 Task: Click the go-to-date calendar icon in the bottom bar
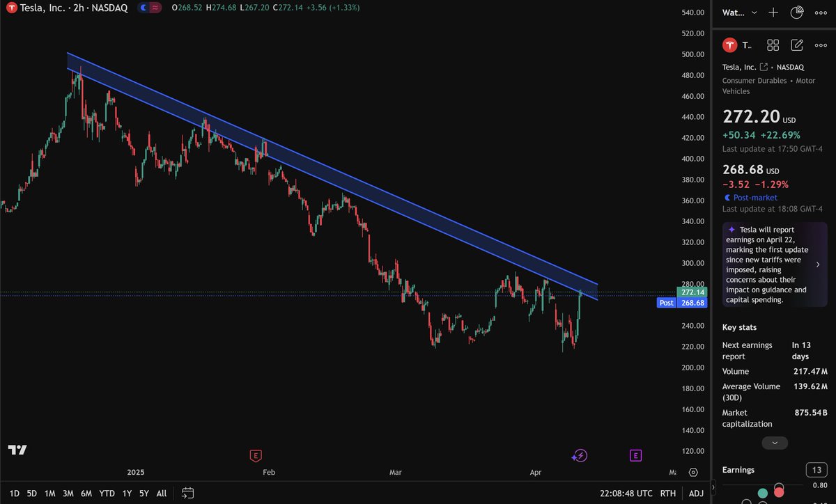click(x=187, y=493)
